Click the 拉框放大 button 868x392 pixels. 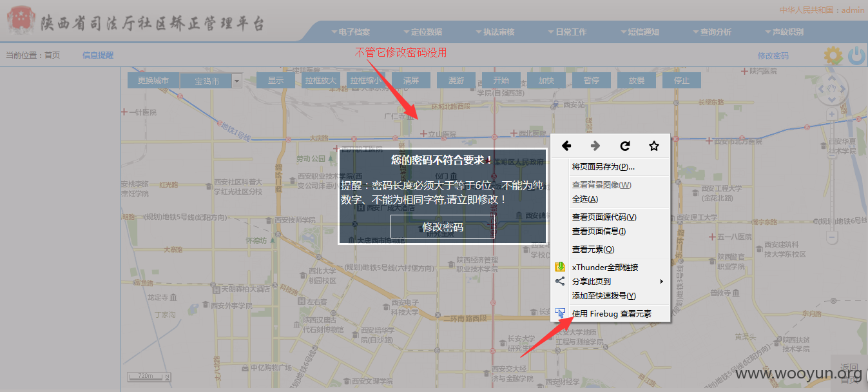pyautogui.click(x=321, y=81)
